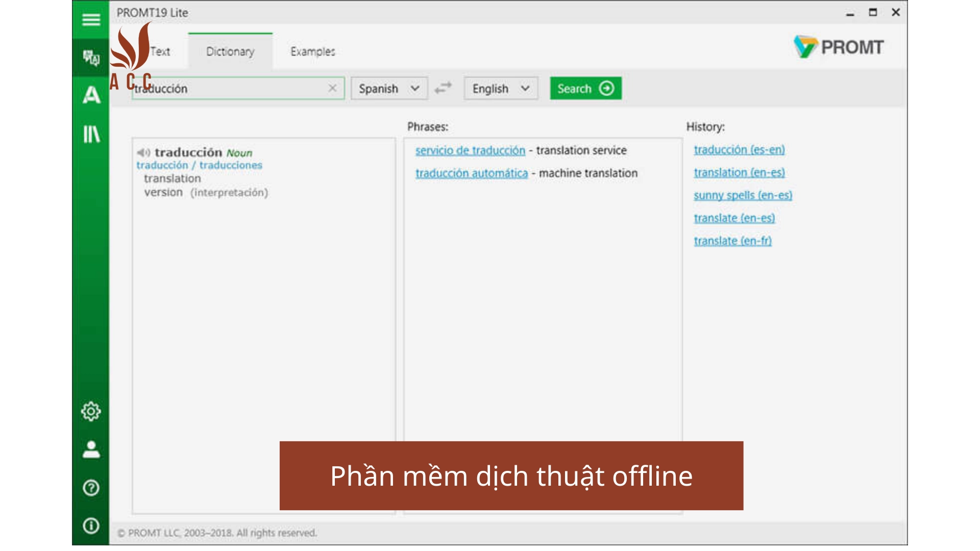
Task: Open phrase 'servicio de traducción'
Action: pyautogui.click(x=470, y=151)
